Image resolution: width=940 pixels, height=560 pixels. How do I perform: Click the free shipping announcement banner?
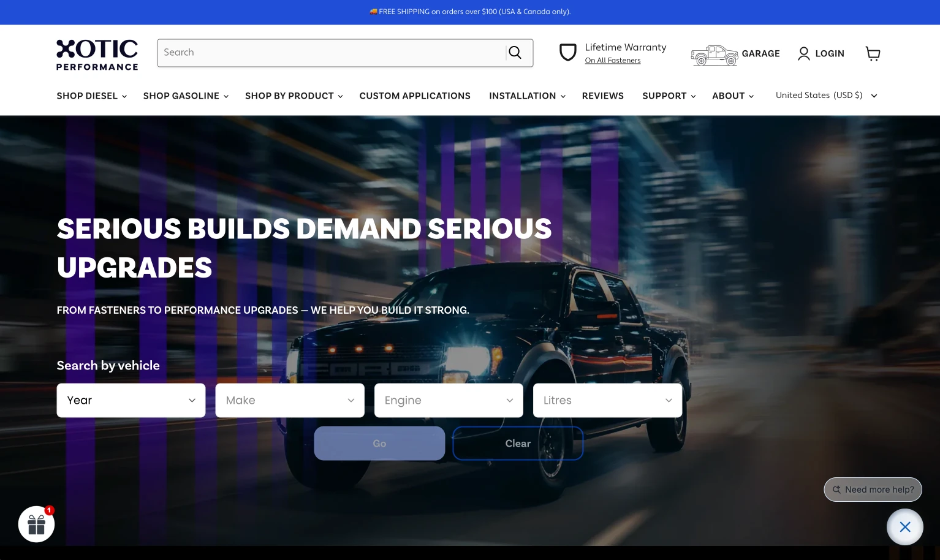(x=470, y=12)
